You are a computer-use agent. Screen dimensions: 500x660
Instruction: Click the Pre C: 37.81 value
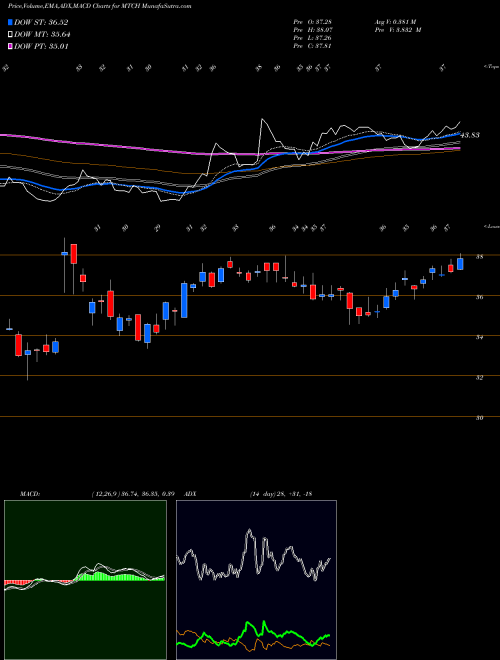312,46
